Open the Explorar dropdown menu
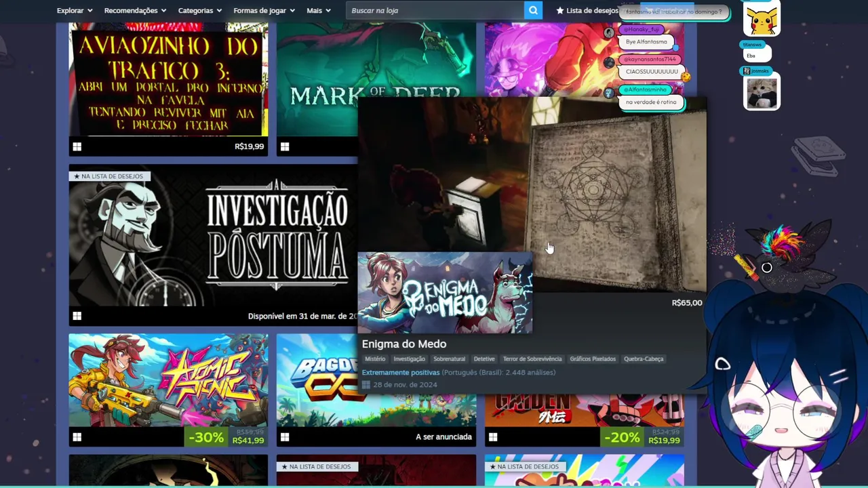 (x=75, y=10)
